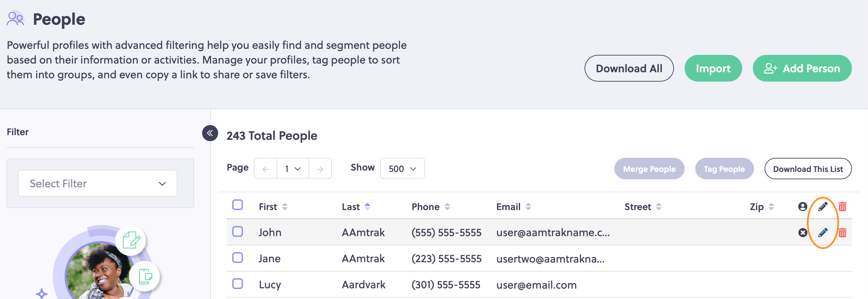Open the page number dropdown
Image resolution: width=868 pixels, height=299 pixels.
[x=292, y=168]
